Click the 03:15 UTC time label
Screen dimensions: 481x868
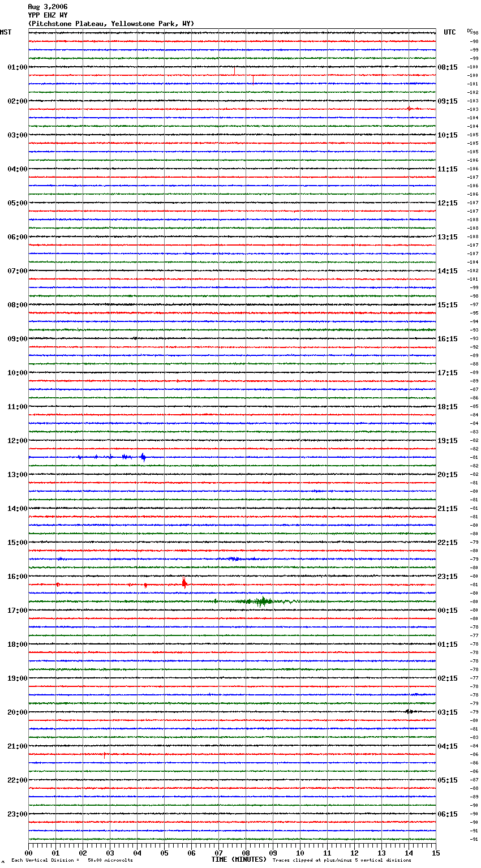coord(448,712)
